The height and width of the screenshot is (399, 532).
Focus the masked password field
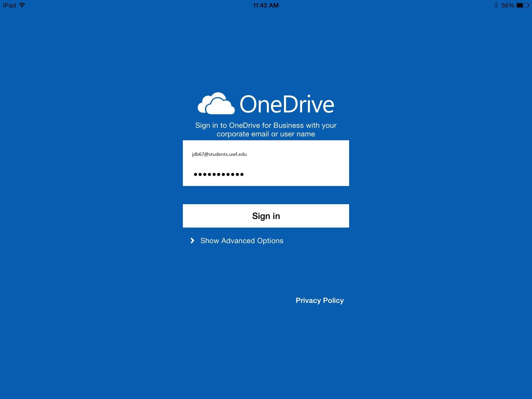tap(219, 174)
